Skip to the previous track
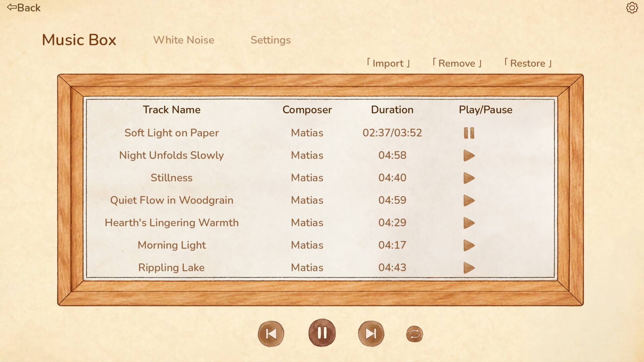644x362 pixels. [271, 334]
